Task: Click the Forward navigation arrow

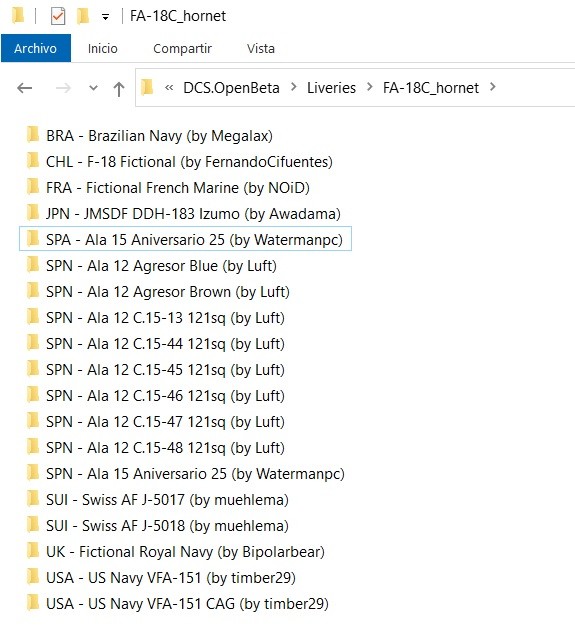Action: (x=63, y=87)
